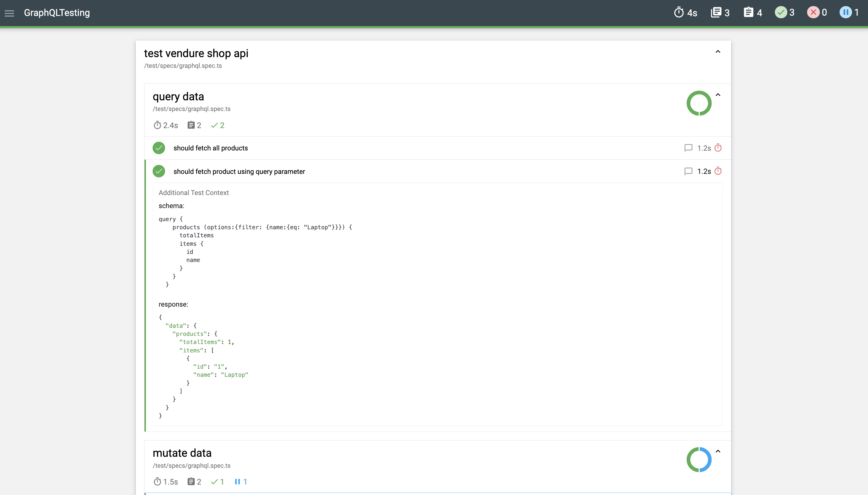Viewport: 868px width, 495px height.
Task: Collapse the 'test vendure shop api' suite
Action: click(x=718, y=52)
